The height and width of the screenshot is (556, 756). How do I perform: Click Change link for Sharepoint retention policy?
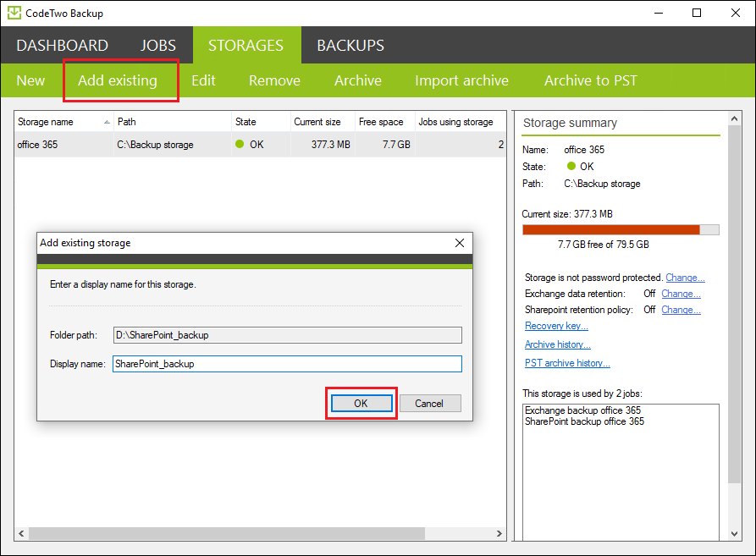click(681, 310)
